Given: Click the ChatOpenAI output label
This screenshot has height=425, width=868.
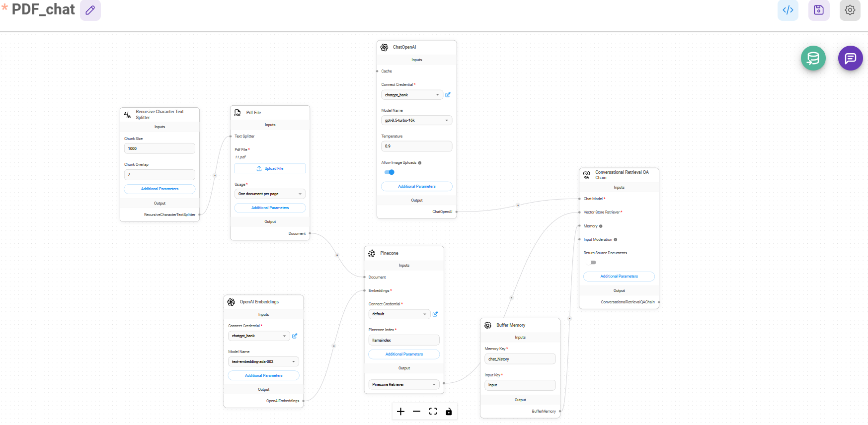Looking at the screenshot, I should [x=442, y=212].
